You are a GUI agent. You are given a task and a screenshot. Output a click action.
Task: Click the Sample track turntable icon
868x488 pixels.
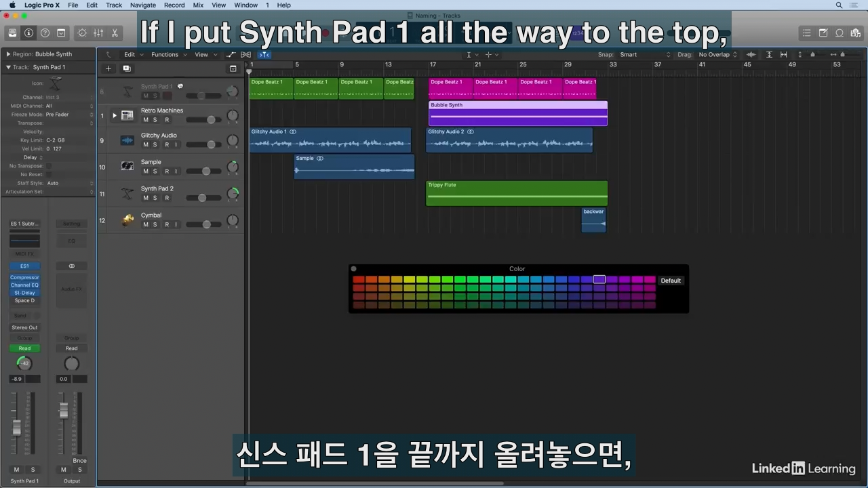[x=127, y=166]
